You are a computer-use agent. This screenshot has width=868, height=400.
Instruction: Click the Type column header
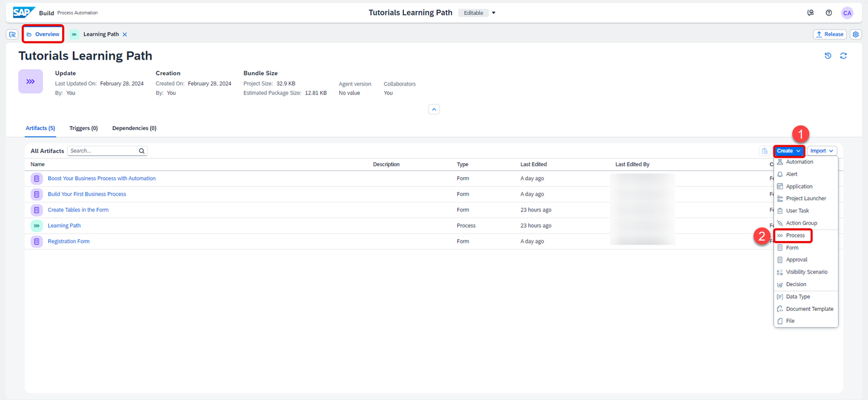[x=462, y=164]
